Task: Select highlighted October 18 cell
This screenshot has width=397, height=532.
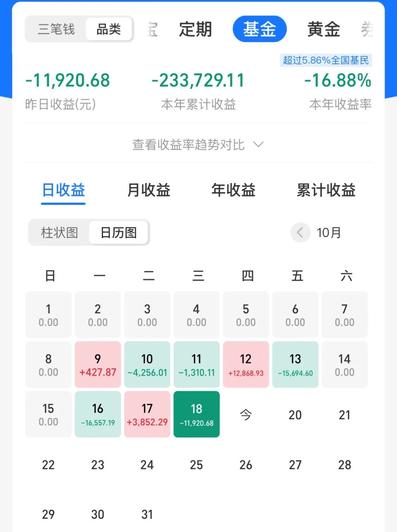Action: coord(197,414)
